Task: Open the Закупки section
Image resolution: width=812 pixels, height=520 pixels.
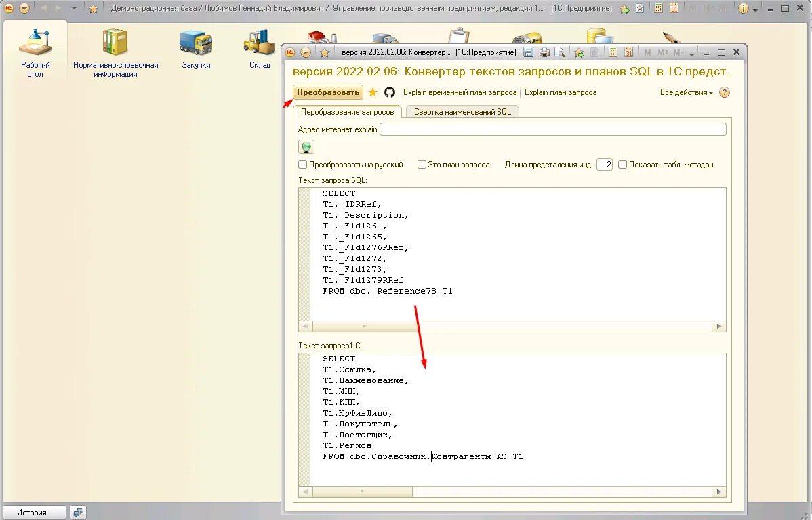Action: 196,49
